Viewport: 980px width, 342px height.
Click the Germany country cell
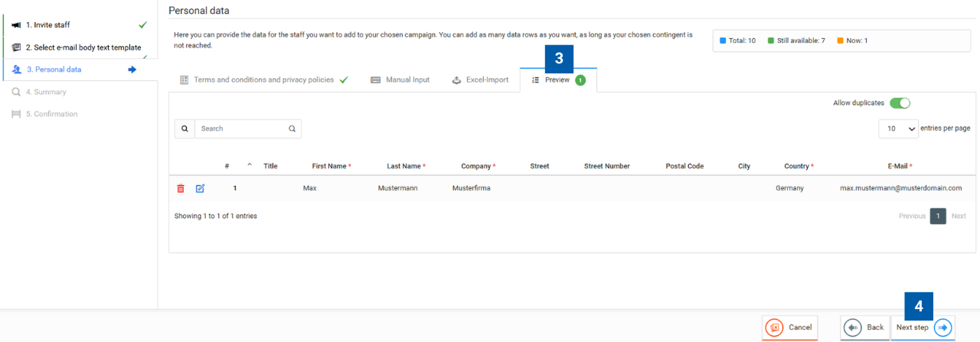789,188
